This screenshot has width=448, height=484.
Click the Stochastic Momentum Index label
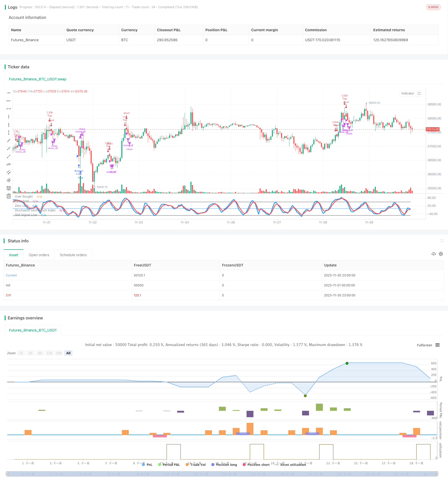[35, 210]
